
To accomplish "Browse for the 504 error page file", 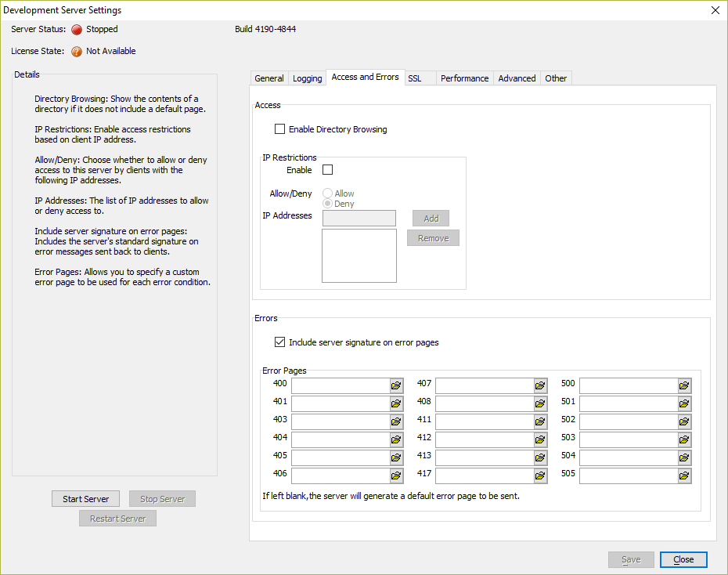I will point(684,457).
